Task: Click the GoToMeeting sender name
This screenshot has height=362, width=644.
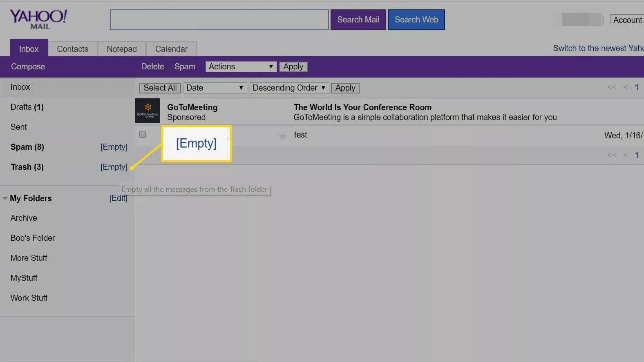Action: [192, 107]
